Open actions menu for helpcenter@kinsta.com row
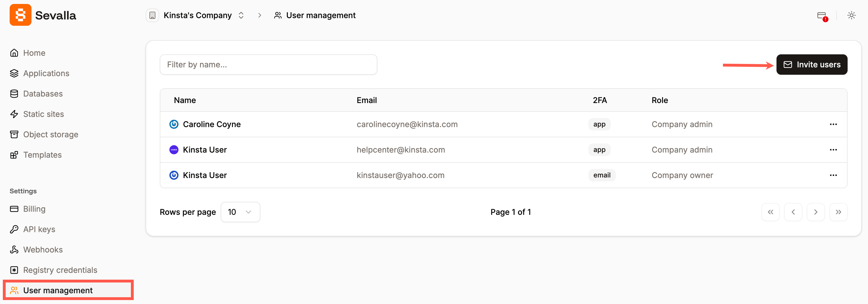Screen dimensions: 868x304 pyautogui.click(x=834, y=149)
